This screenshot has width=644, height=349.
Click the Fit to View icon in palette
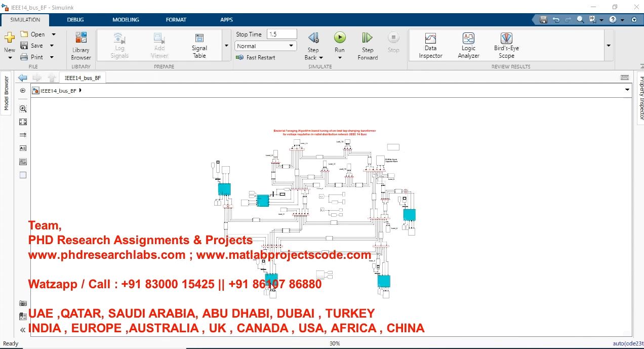tap(23, 122)
